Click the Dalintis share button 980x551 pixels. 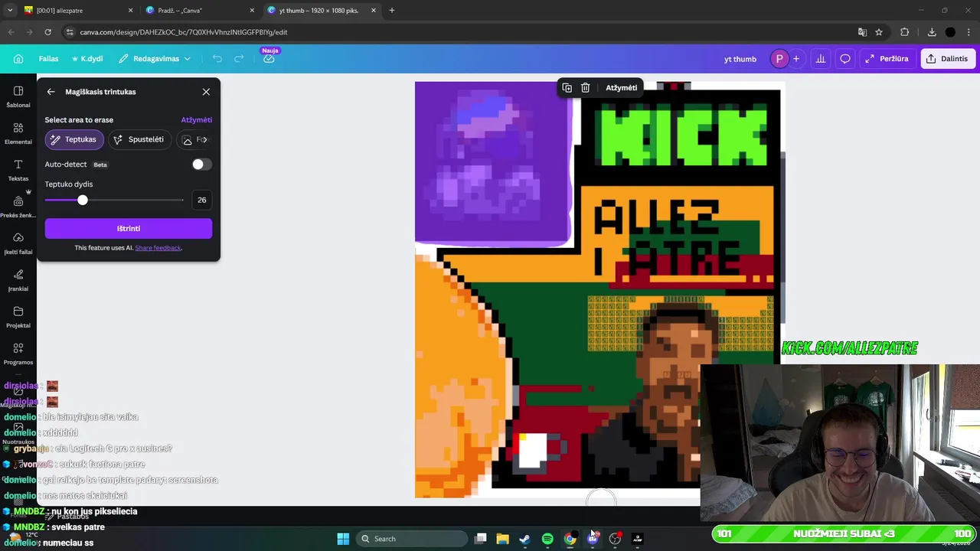click(948, 59)
